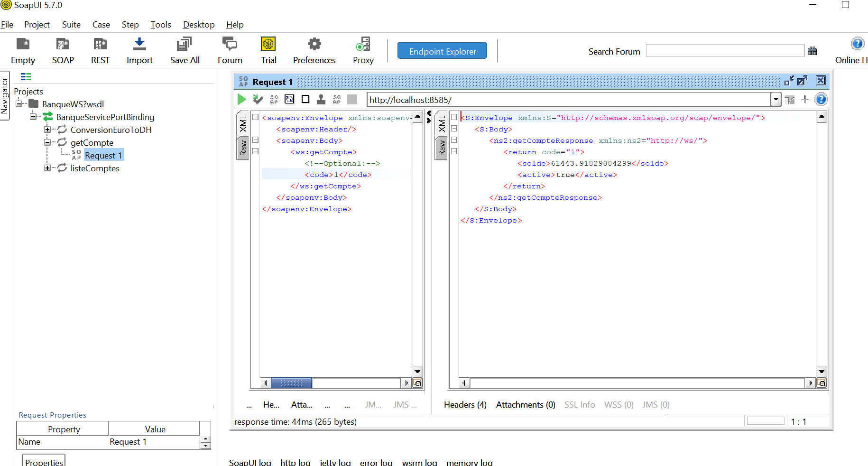Select the Proxy toolbar icon
This screenshot has height=466, width=868.
coord(363,46)
